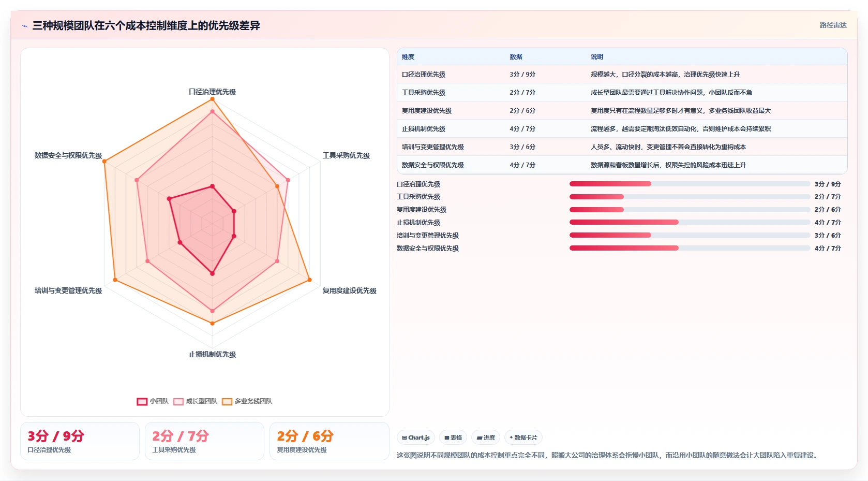This screenshot has height=481, width=868.
Task: Click the 数据安全与权限优先级 label in the progress list
Action: (x=428, y=249)
